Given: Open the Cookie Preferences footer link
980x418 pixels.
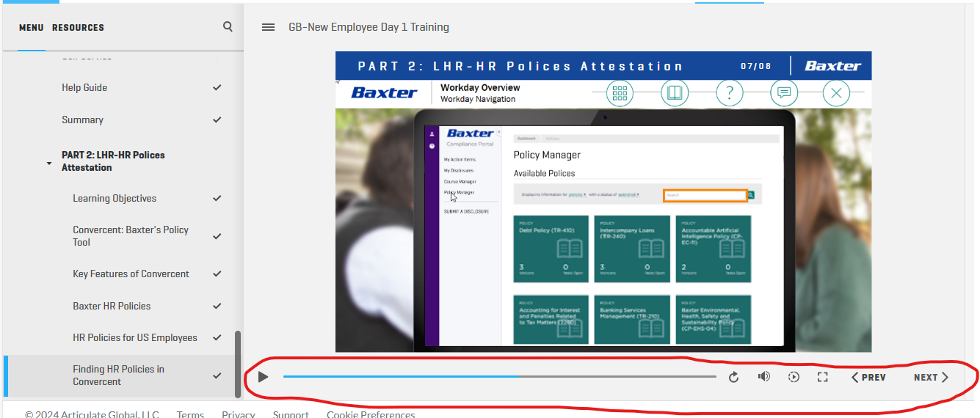Looking at the screenshot, I should coord(371,414).
